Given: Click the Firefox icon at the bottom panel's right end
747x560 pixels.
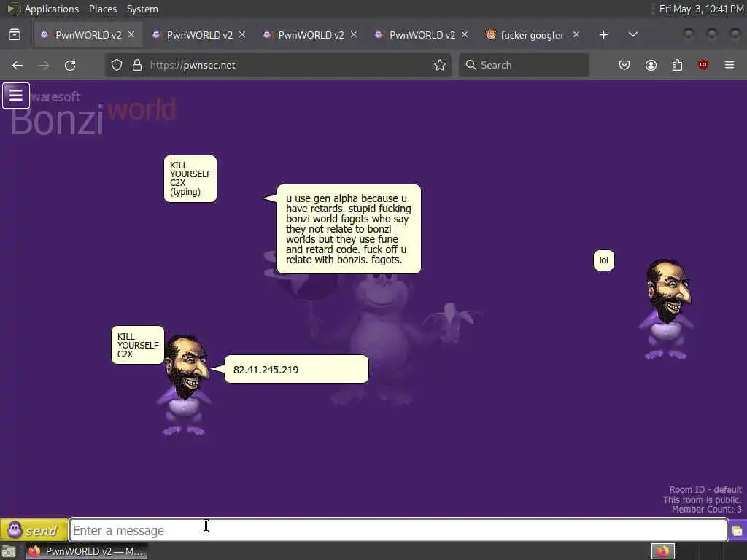Looking at the screenshot, I should 663,551.
